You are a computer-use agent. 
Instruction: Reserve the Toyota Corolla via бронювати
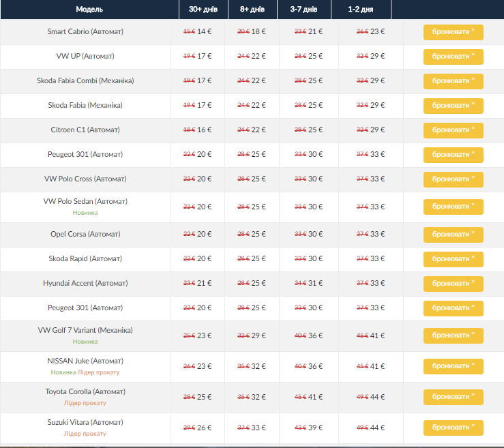click(x=453, y=397)
